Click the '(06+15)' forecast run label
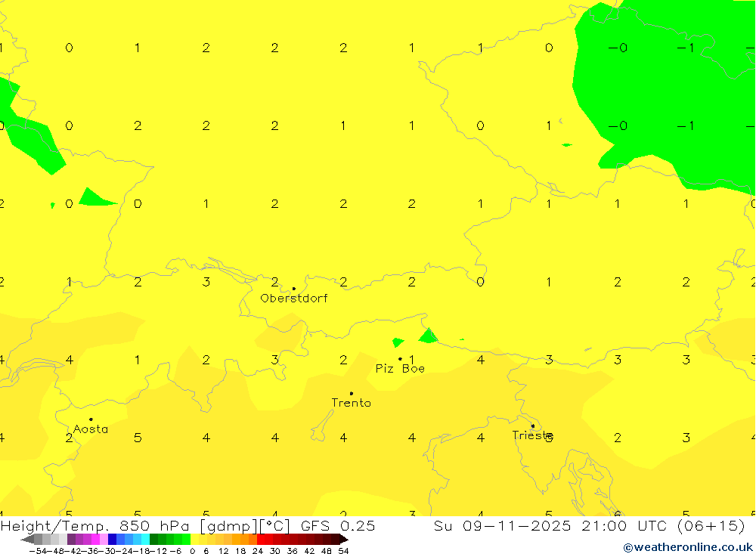 click(711, 525)
